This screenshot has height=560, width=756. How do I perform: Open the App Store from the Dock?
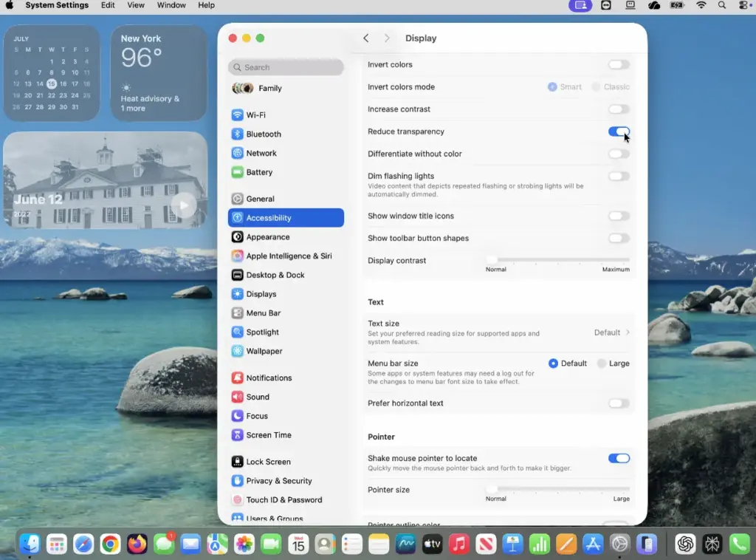click(593, 544)
